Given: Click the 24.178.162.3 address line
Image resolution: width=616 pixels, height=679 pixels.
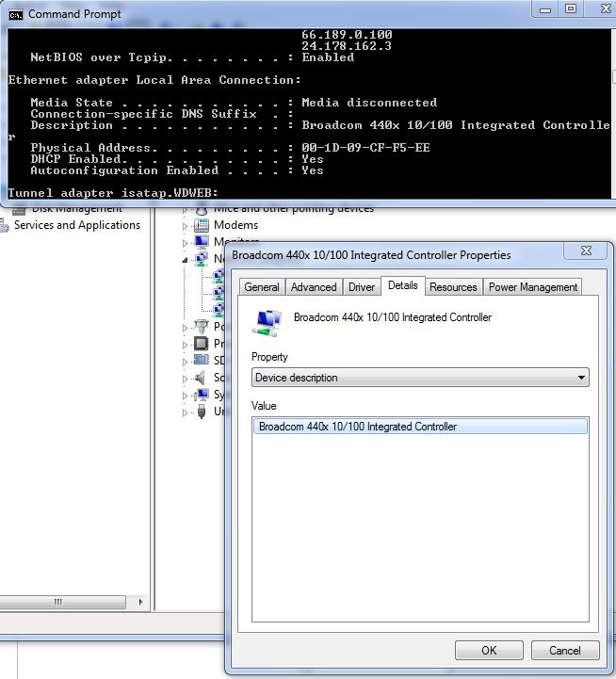Looking at the screenshot, I should (347, 46).
